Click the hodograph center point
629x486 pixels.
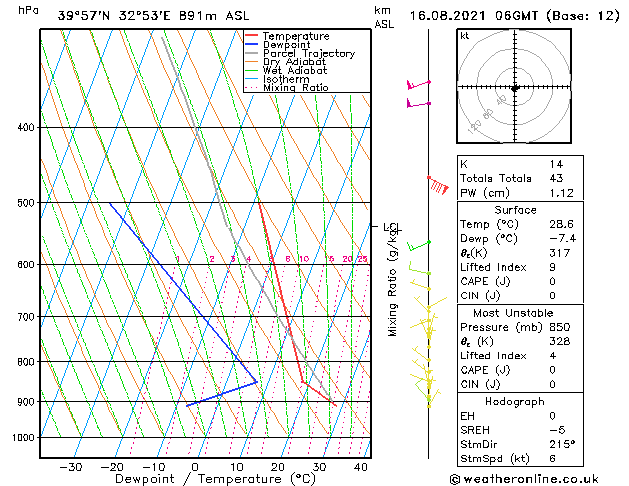[x=515, y=87]
